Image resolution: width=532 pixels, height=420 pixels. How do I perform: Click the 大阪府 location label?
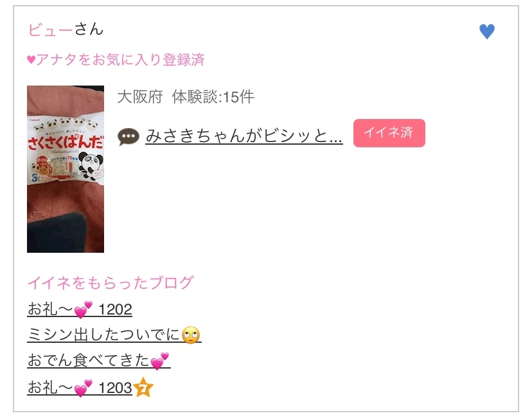(140, 96)
